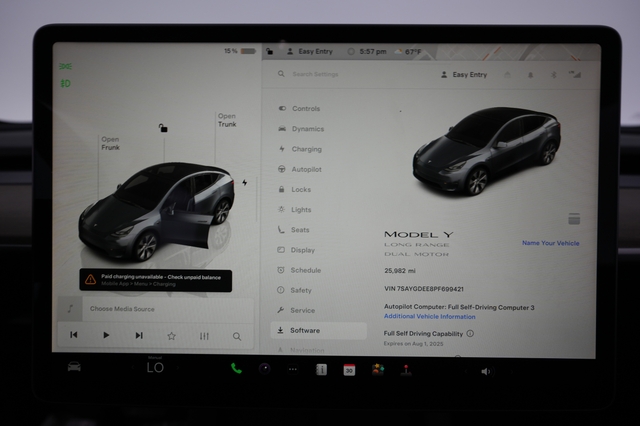Tap the volume speaker icon
The width and height of the screenshot is (640, 426).
pyautogui.click(x=486, y=371)
